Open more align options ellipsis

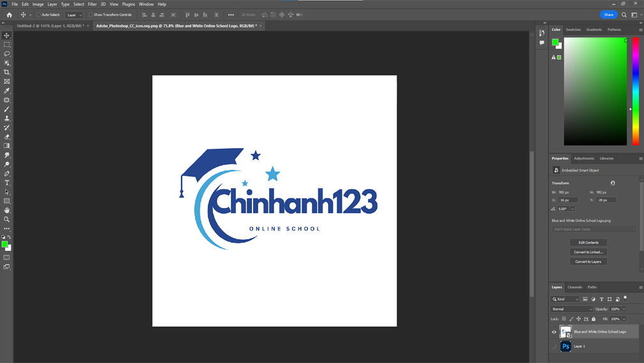pyautogui.click(x=231, y=15)
